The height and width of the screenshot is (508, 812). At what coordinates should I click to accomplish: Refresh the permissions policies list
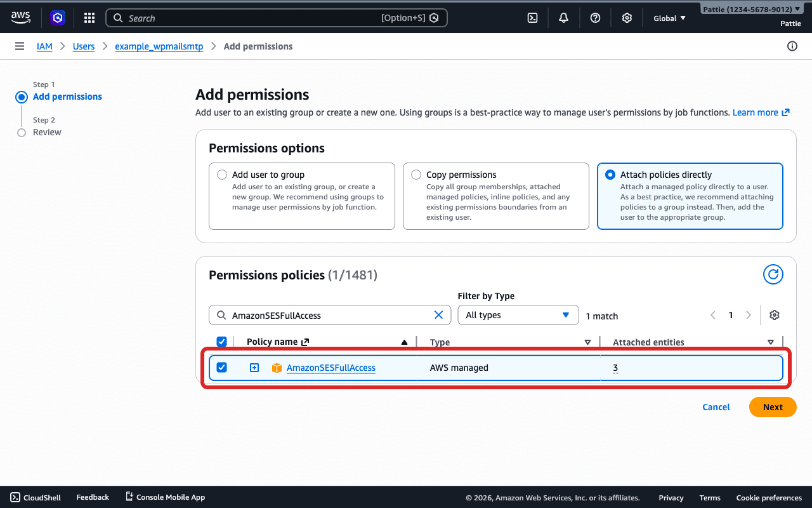click(773, 274)
